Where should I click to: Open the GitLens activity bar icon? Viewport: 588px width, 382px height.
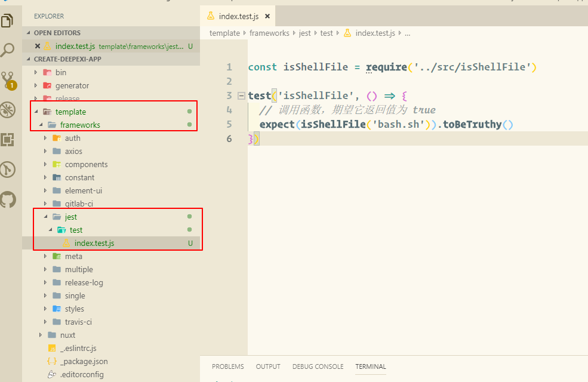tap(8, 170)
